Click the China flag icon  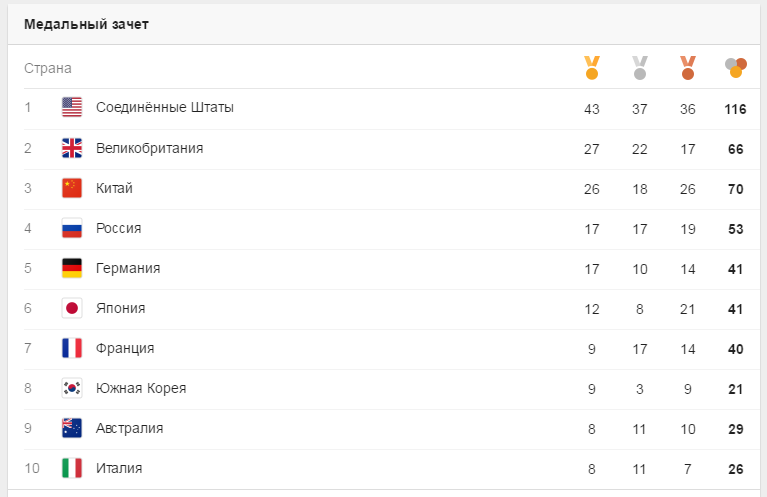tap(72, 188)
